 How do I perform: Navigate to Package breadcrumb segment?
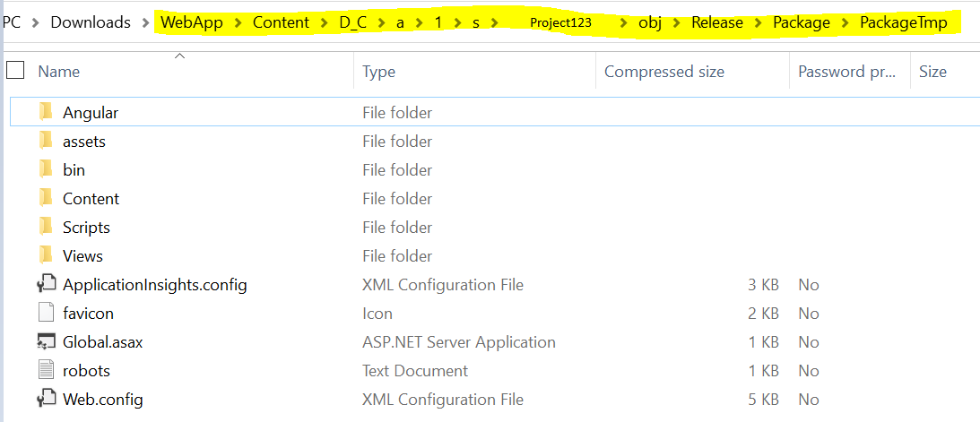pyautogui.click(x=801, y=22)
